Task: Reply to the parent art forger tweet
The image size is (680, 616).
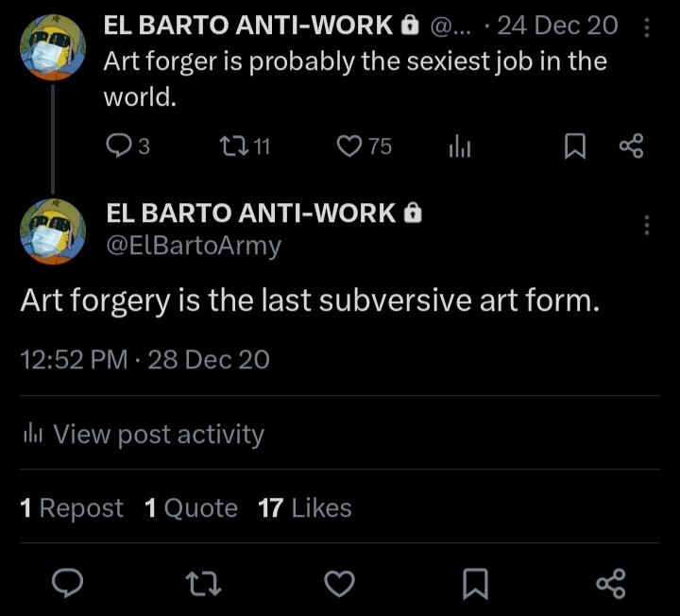Action: (118, 145)
